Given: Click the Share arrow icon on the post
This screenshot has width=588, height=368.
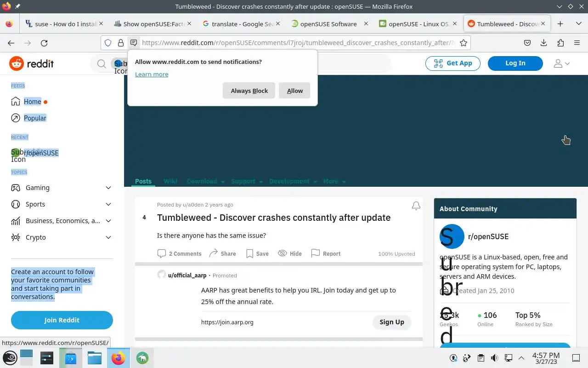Looking at the screenshot, I should 213,253.
